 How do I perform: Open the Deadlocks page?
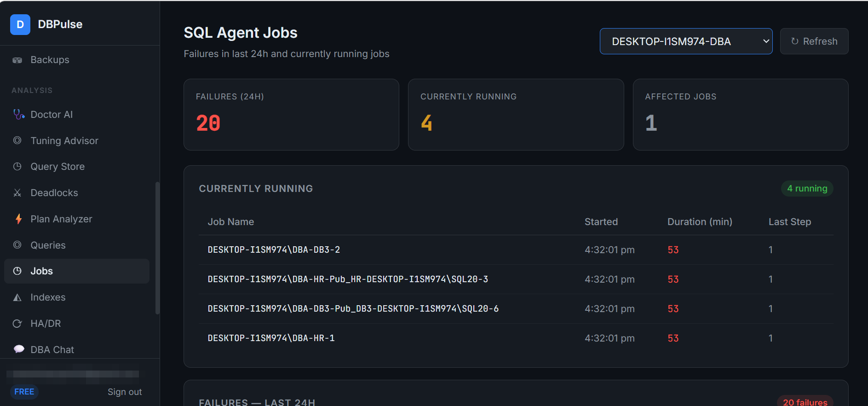point(77,193)
